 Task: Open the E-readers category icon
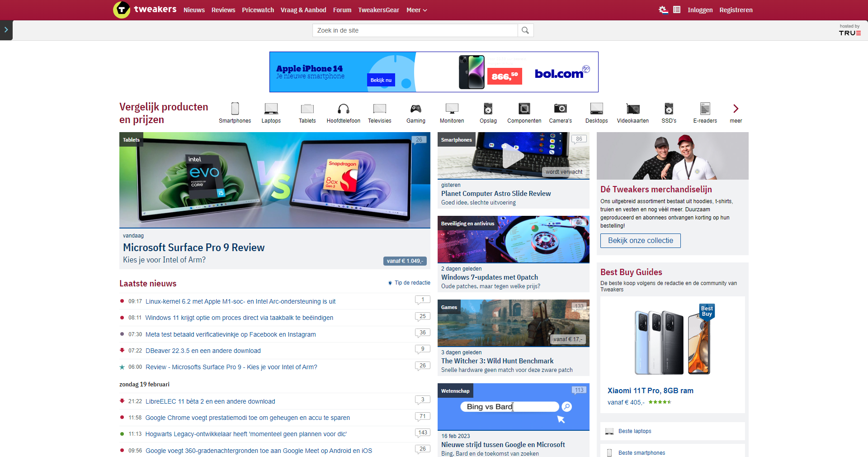(704, 109)
